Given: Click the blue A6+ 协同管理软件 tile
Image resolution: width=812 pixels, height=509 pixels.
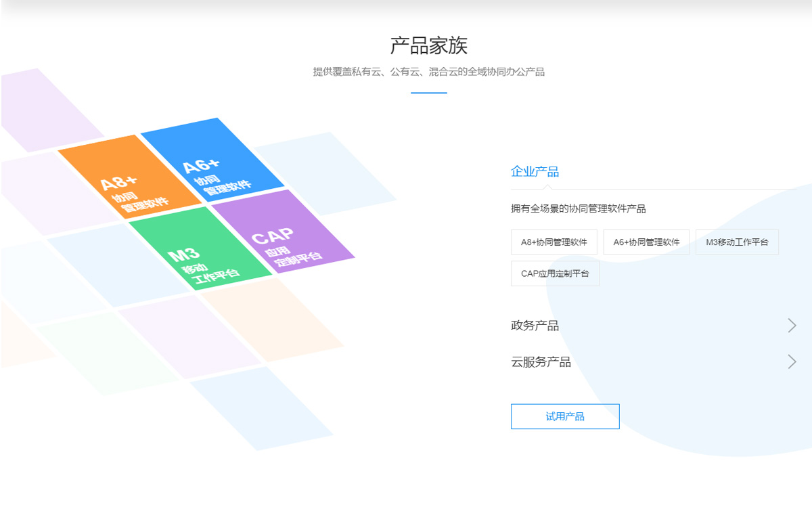Looking at the screenshot, I should point(212,160).
